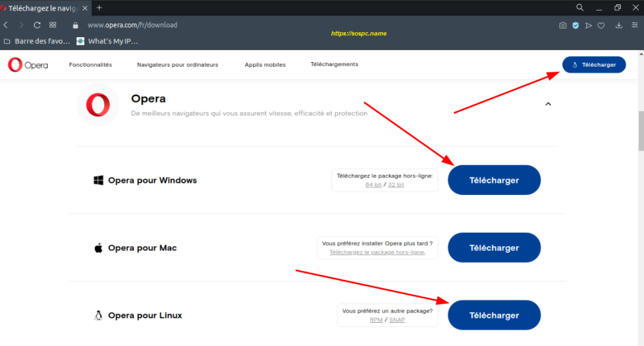
Task: Click the blue ad blocker shield icon
Action: pyautogui.click(x=575, y=25)
